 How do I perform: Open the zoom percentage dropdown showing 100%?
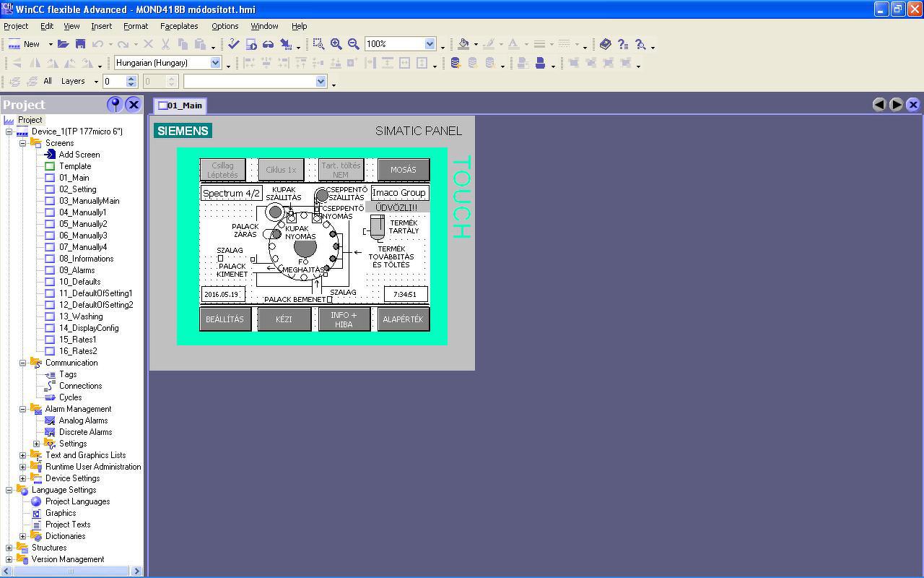coord(430,44)
